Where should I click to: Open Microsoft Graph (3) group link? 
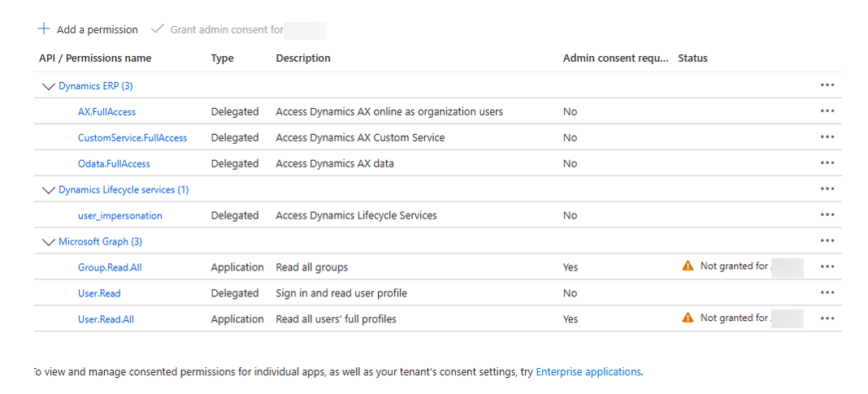pos(101,241)
